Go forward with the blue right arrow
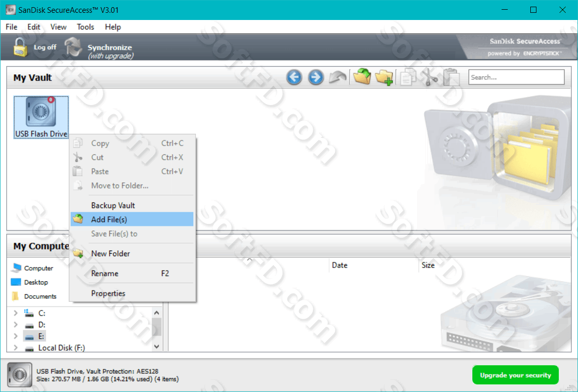 click(x=315, y=77)
